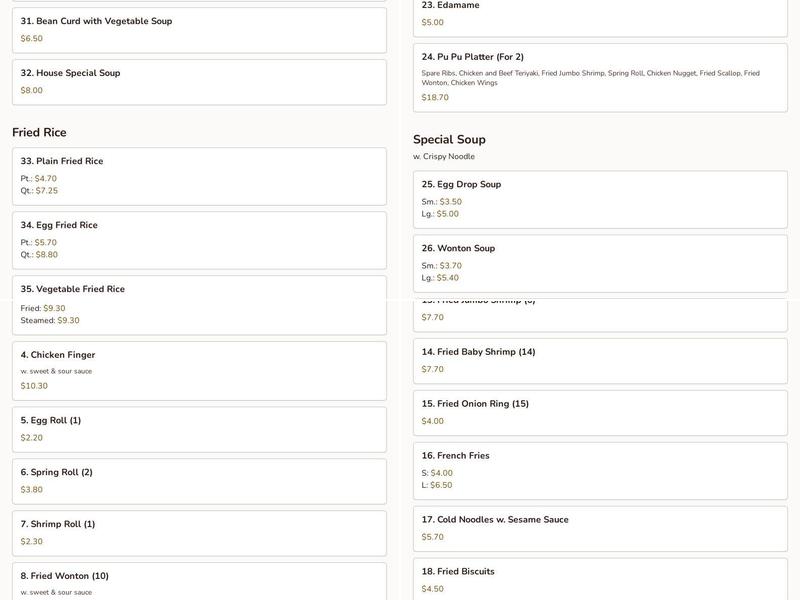Add Egg Roll (1) item
The height and width of the screenshot is (600, 800).
pos(199,429)
